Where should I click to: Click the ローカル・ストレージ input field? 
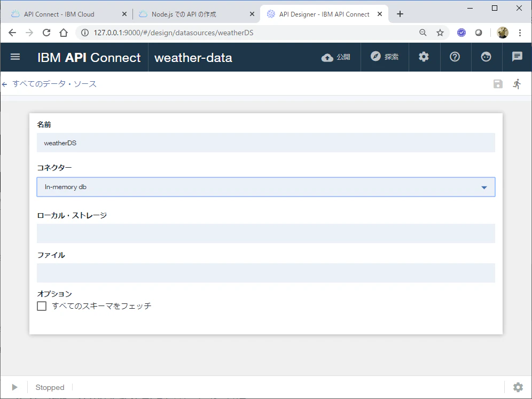pos(266,233)
